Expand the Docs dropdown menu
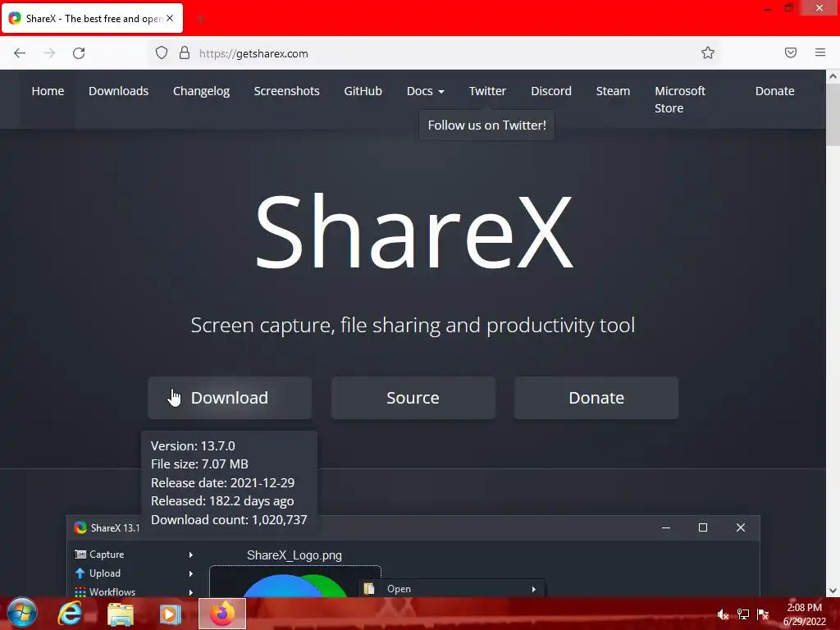Viewport: 840px width, 630px height. (426, 91)
